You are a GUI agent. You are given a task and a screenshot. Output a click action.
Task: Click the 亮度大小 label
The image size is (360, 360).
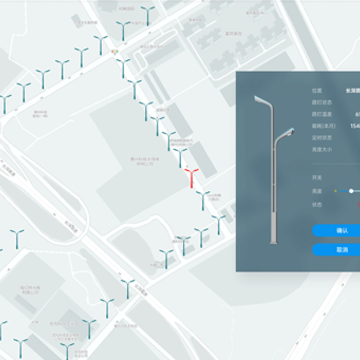(322, 150)
